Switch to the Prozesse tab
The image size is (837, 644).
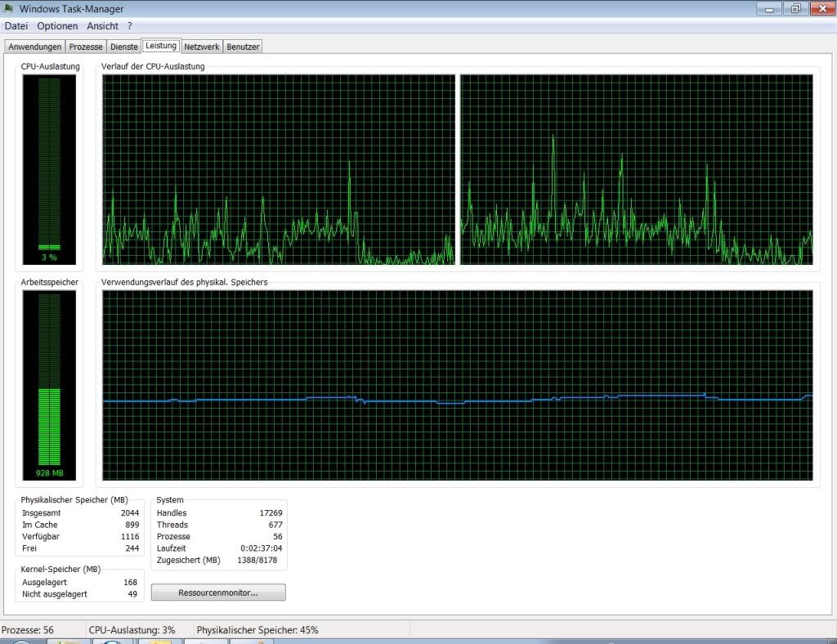click(86, 47)
